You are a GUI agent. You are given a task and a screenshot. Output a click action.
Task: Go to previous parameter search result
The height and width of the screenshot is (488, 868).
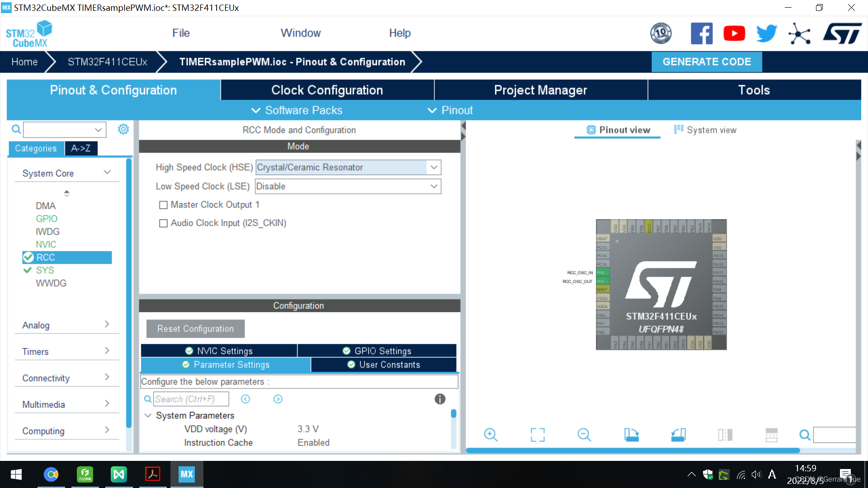pyautogui.click(x=245, y=399)
